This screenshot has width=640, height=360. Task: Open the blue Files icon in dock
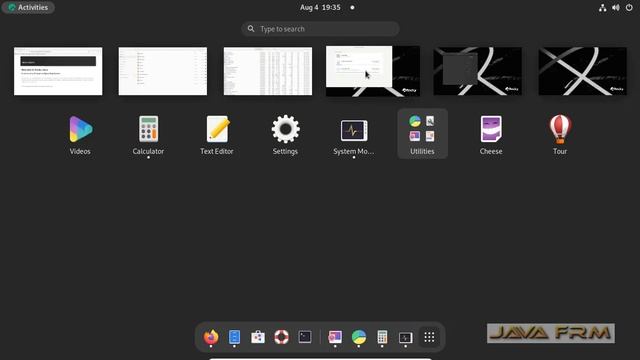coord(234,337)
